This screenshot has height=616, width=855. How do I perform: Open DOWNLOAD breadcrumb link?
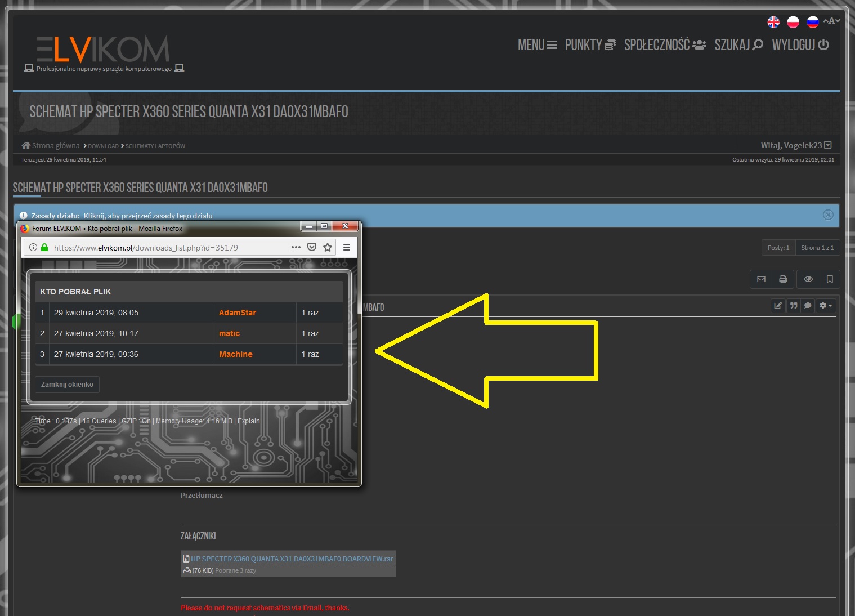click(x=103, y=146)
